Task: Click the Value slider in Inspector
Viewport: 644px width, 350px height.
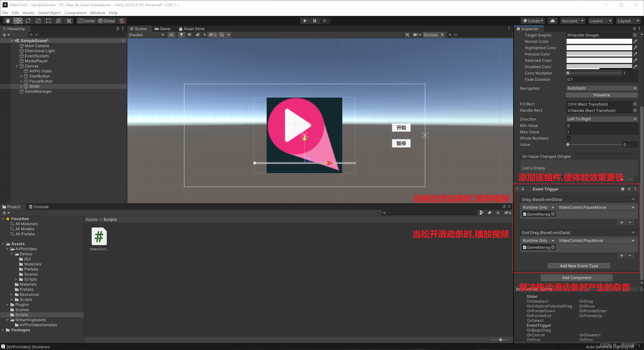Action: pyautogui.click(x=594, y=145)
